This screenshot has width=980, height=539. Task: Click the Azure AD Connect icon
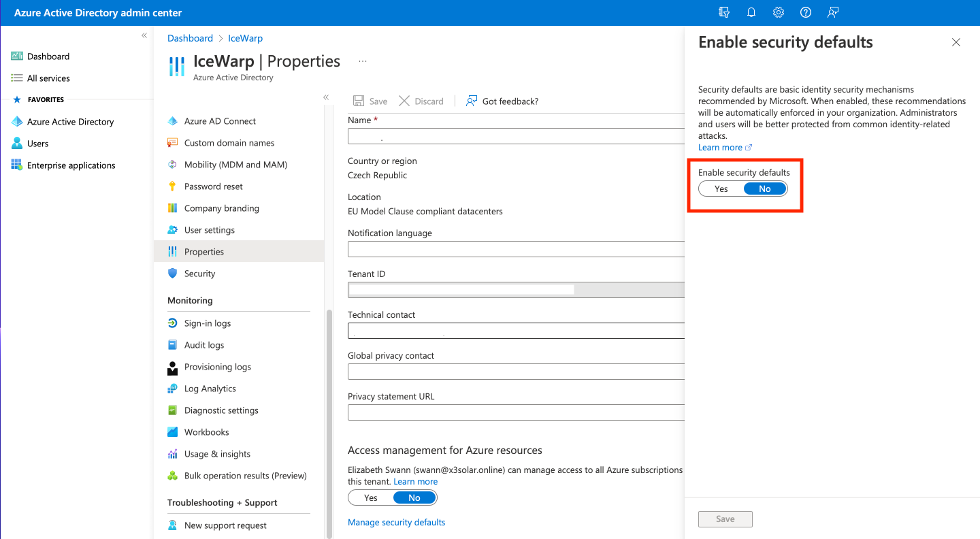(x=173, y=121)
